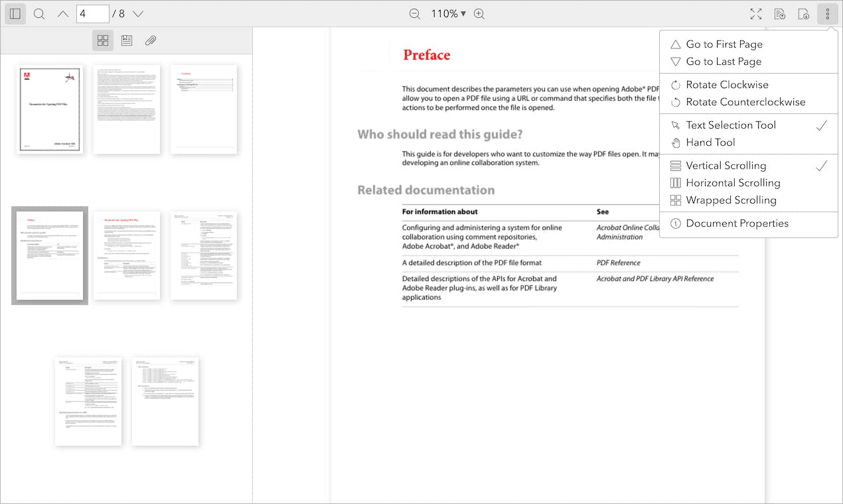This screenshot has width=843, height=504.
Task: Open search with the magnifier icon
Action: click(x=39, y=13)
